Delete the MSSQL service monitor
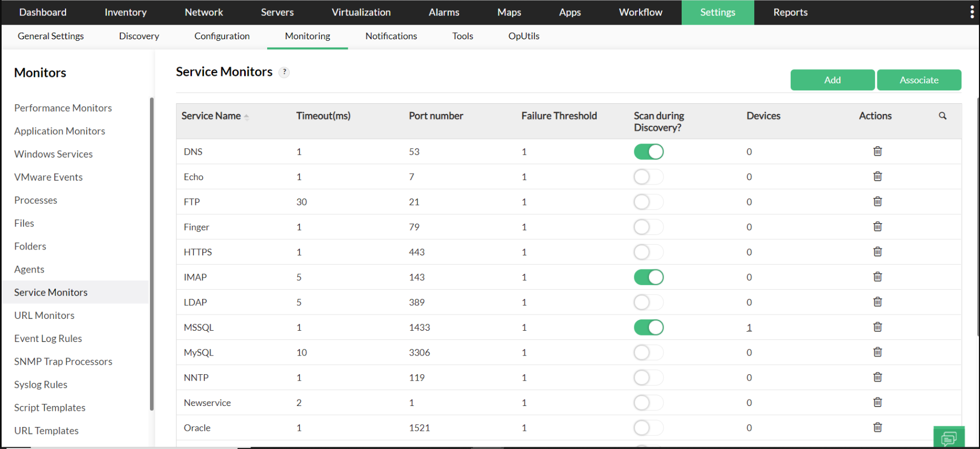Image resolution: width=980 pixels, height=449 pixels. tap(877, 327)
